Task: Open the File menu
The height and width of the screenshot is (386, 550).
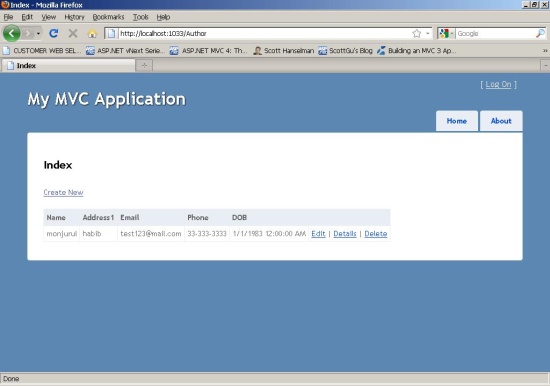Action: pyautogui.click(x=8, y=17)
